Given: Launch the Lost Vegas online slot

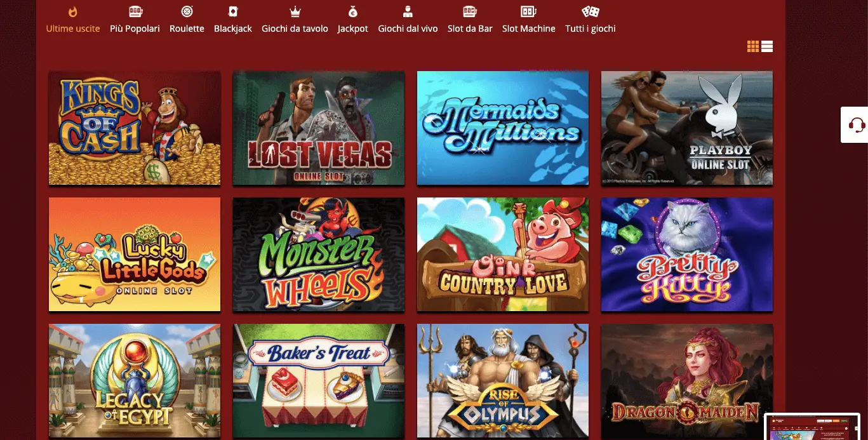Looking at the screenshot, I should [319, 128].
